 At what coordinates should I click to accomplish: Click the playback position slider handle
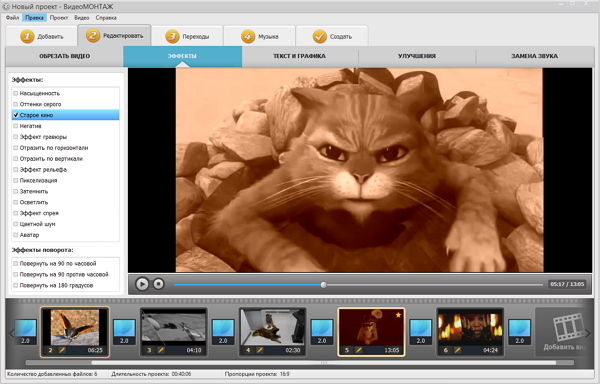[323, 285]
